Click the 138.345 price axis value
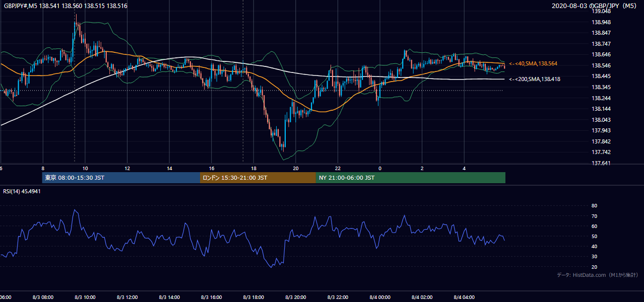The image size is (644, 302). [601, 88]
